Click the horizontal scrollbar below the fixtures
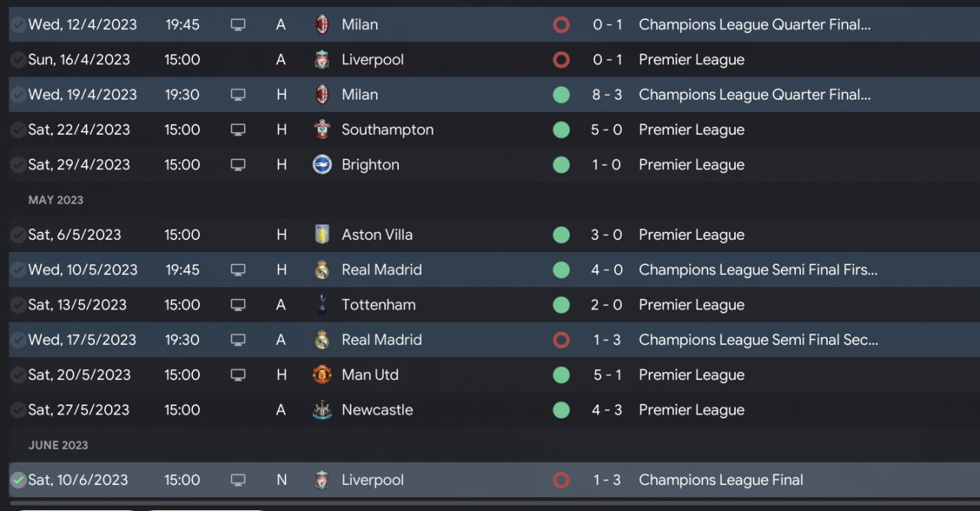This screenshot has height=511, width=980. click(490, 503)
